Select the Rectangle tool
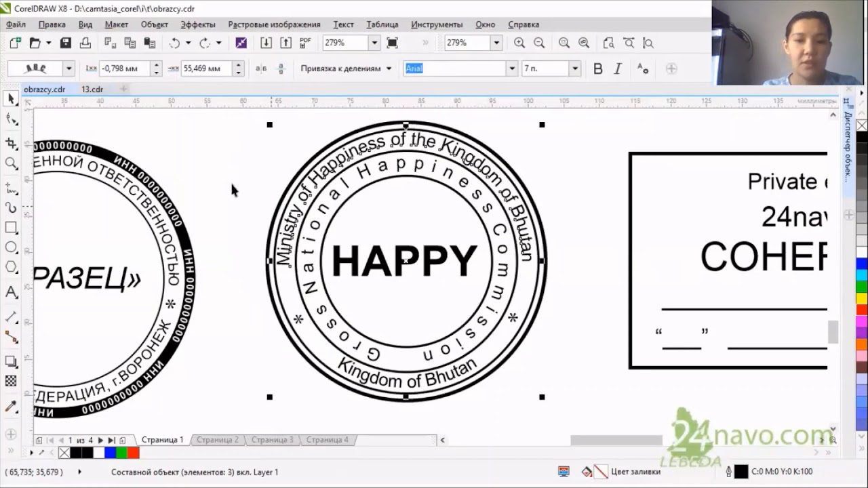 [11, 228]
